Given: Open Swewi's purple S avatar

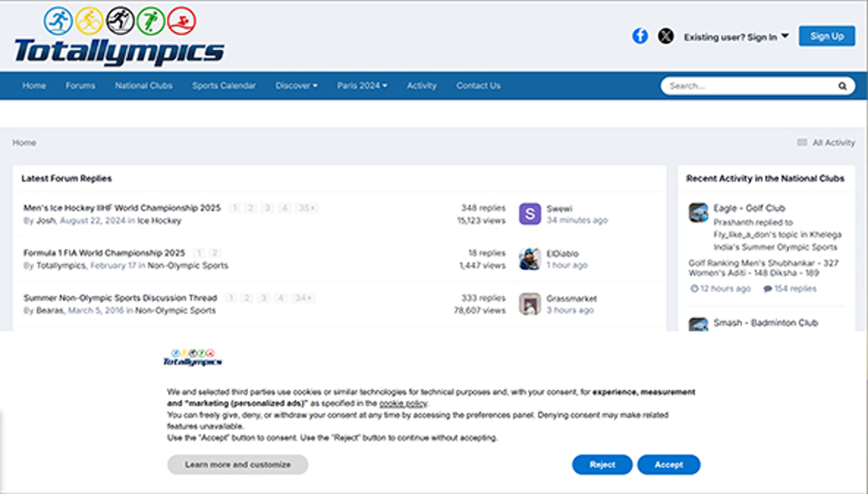Looking at the screenshot, I should click(x=530, y=214).
